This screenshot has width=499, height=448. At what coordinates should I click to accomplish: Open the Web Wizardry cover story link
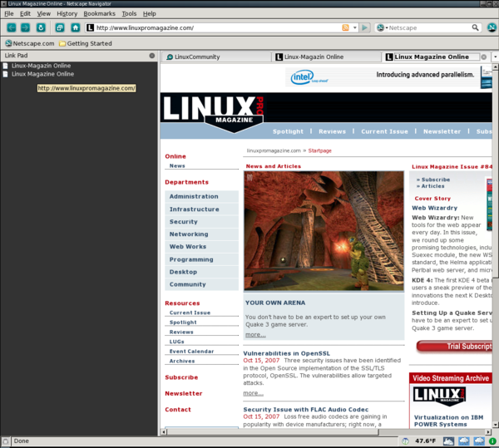[x=434, y=208]
